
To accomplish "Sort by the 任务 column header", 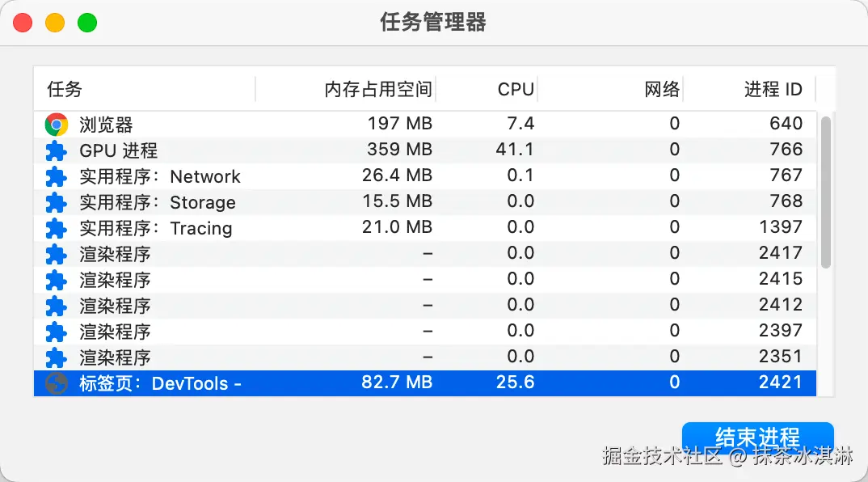I will [65, 89].
